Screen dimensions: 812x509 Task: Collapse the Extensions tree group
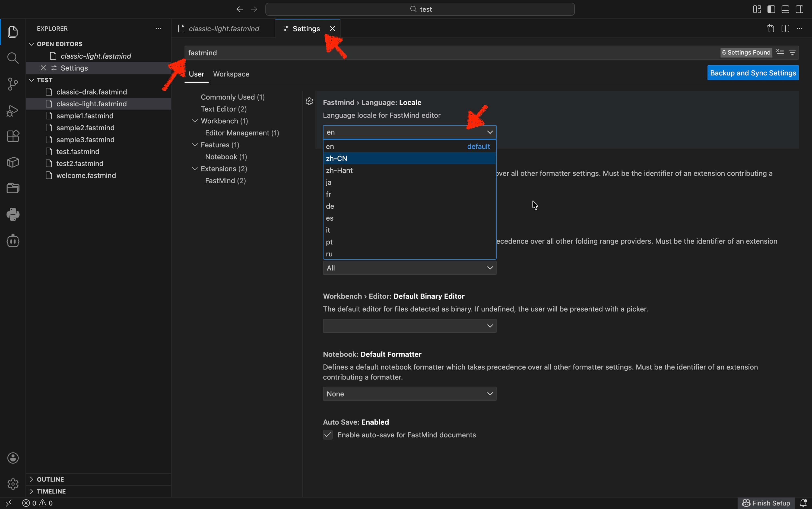pyautogui.click(x=195, y=169)
